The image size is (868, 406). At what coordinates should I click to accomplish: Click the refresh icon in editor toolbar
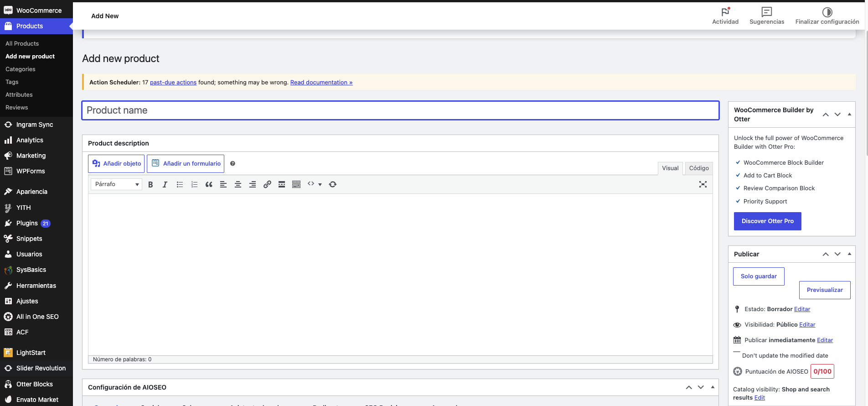(333, 184)
